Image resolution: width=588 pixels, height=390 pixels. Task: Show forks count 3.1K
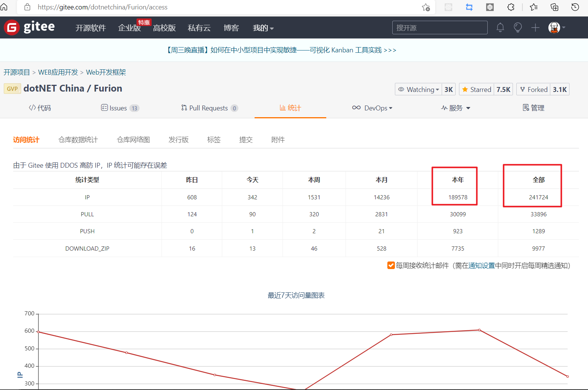pyautogui.click(x=560, y=89)
